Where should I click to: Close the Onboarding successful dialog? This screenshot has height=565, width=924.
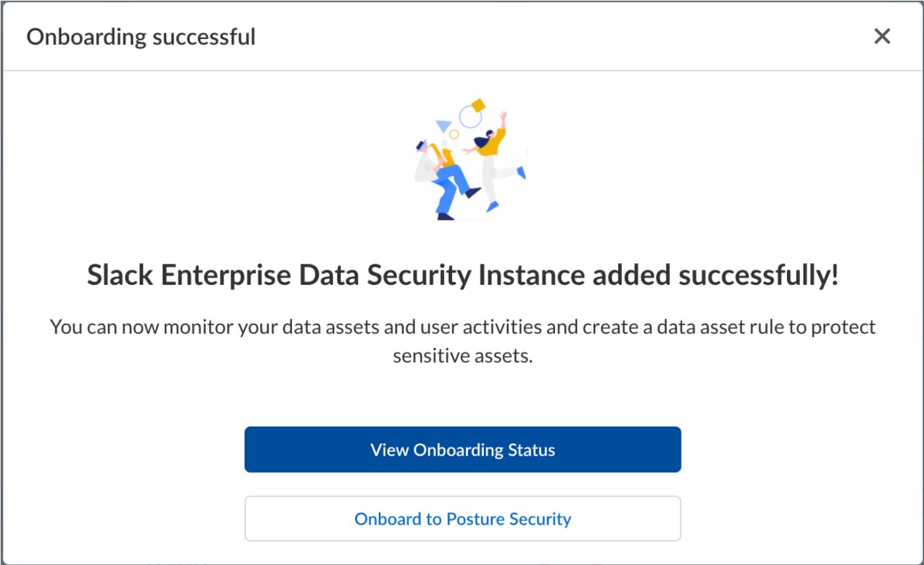point(882,36)
